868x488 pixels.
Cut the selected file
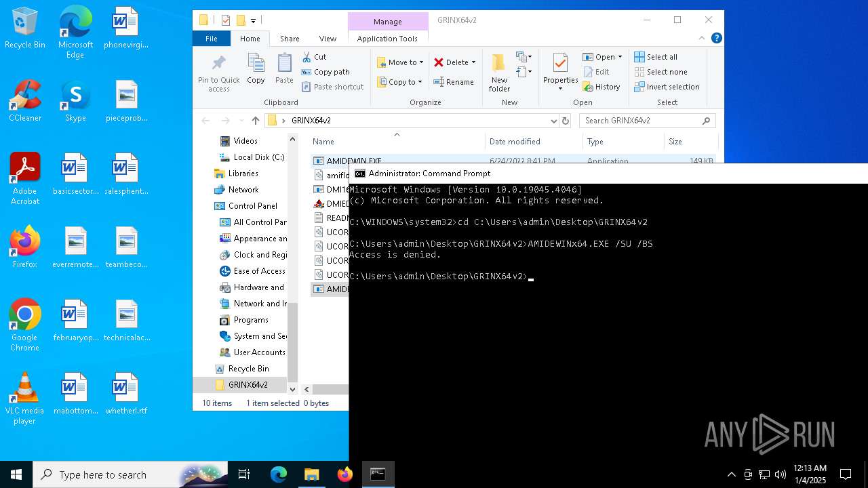coord(314,57)
